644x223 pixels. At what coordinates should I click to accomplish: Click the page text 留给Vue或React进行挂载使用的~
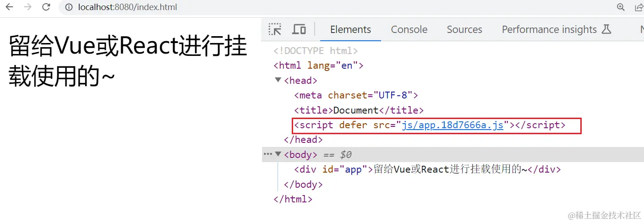pyautogui.click(x=128, y=62)
